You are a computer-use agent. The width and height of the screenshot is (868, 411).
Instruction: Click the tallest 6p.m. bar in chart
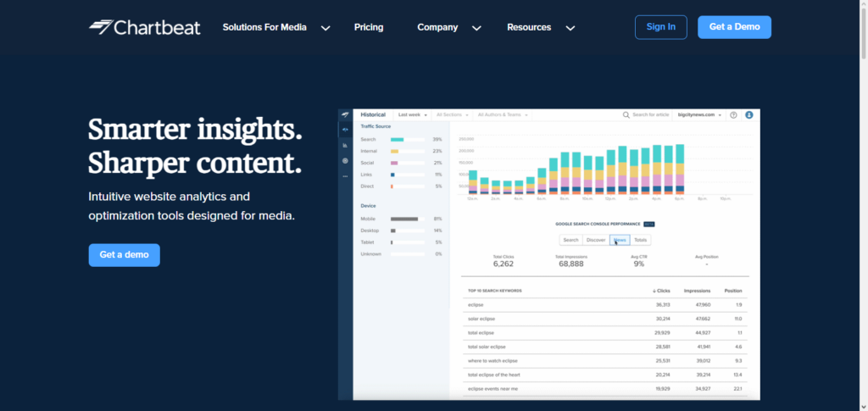click(x=680, y=169)
